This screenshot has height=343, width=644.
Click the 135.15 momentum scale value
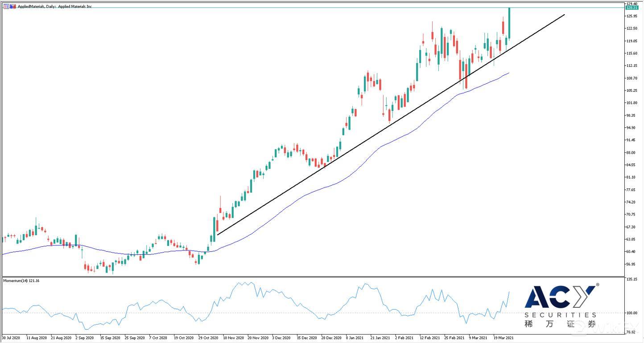pyautogui.click(x=632, y=280)
